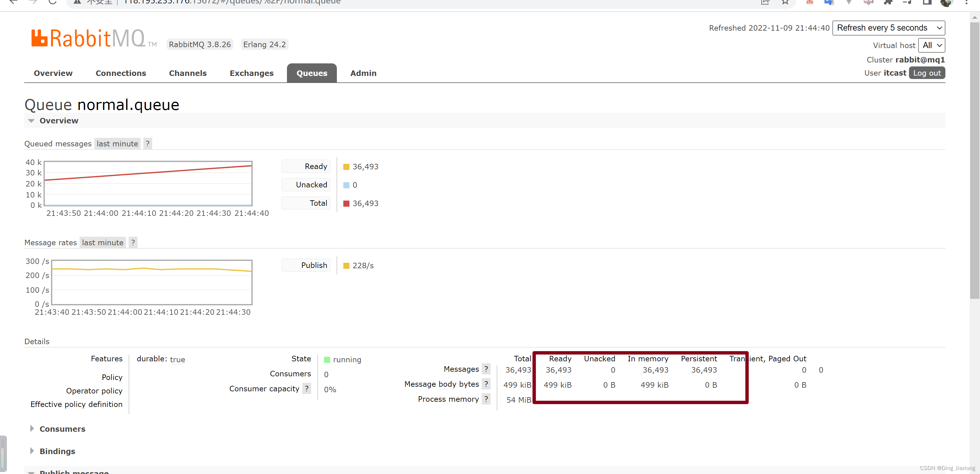This screenshot has height=474, width=980.
Task: Select the Virtual host All dropdown
Action: (x=932, y=46)
